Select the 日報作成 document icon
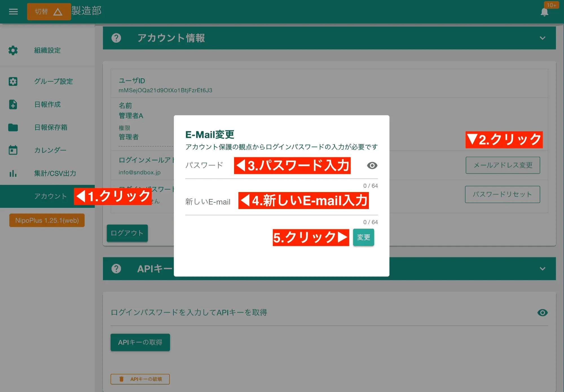This screenshot has width=564, height=392. tap(13, 105)
